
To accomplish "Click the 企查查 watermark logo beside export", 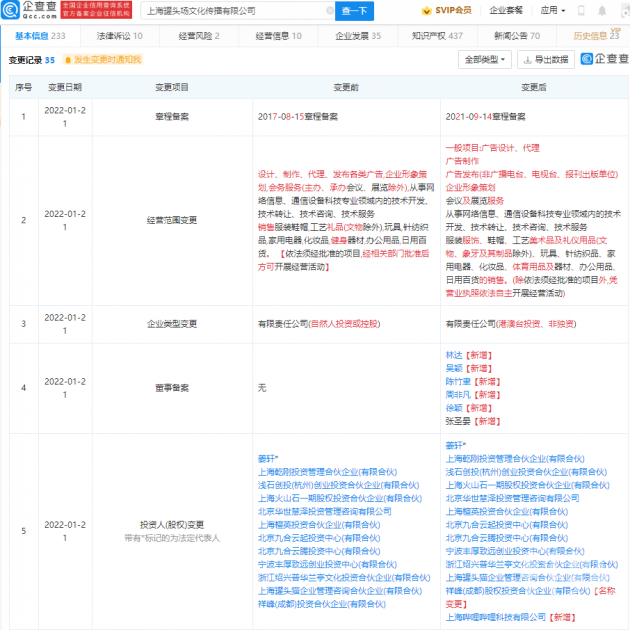I will pos(604,59).
